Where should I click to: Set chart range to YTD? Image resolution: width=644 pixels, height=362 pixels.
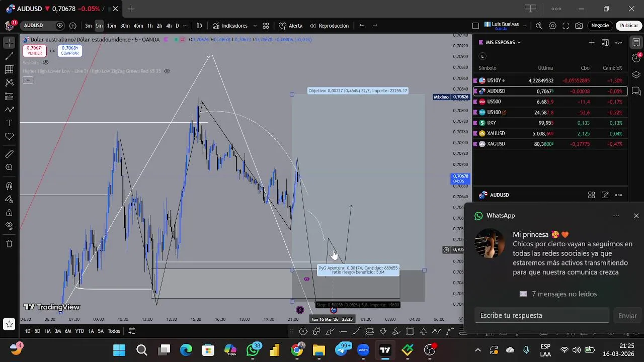(x=79, y=331)
